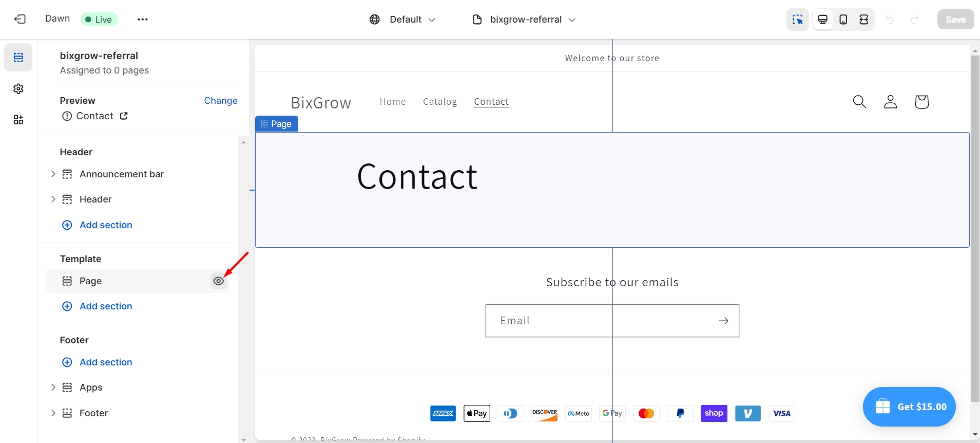Click the Get $15.00 referral widget
The height and width of the screenshot is (443, 980).
point(909,407)
